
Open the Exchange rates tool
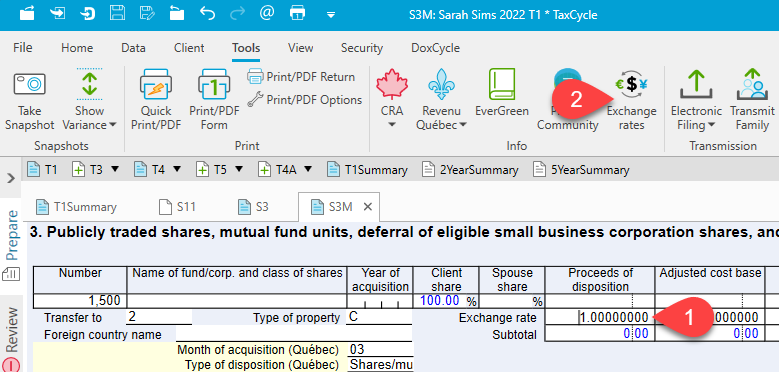click(631, 100)
